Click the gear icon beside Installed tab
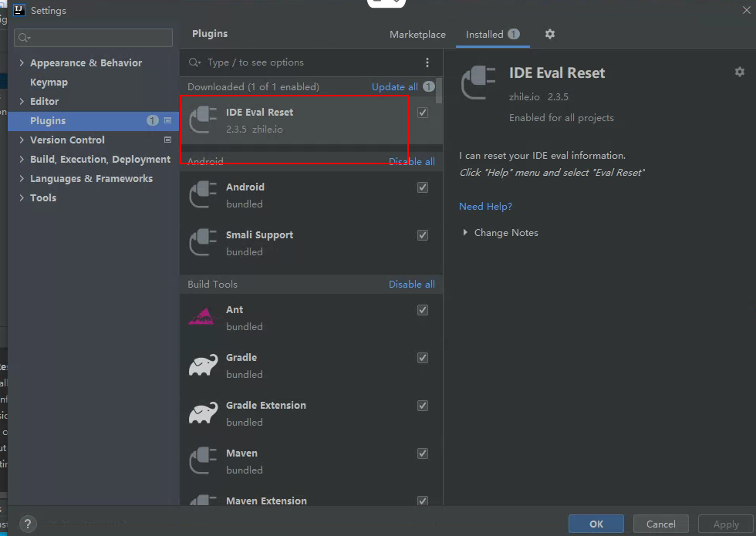756x536 pixels. [x=550, y=34]
